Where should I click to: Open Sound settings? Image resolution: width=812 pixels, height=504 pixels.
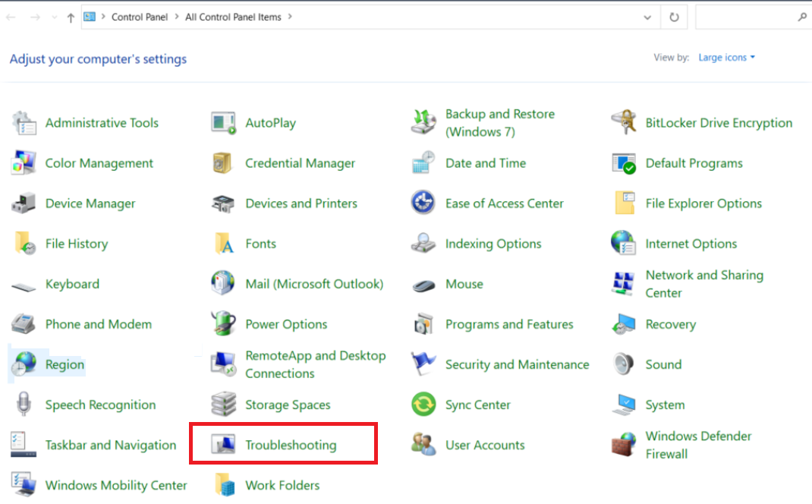tap(663, 364)
